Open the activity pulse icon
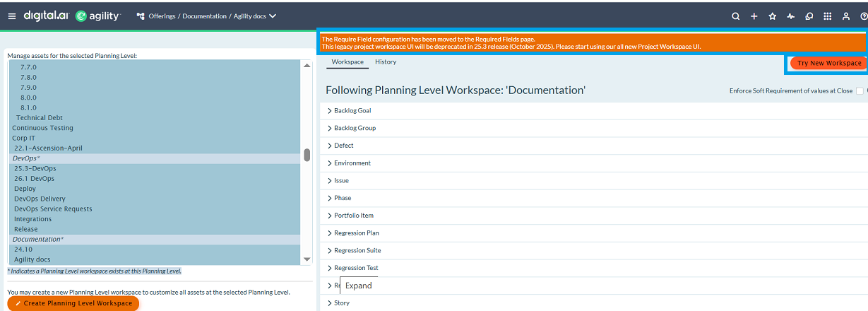Image resolution: width=868 pixels, height=311 pixels. point(790,16)
